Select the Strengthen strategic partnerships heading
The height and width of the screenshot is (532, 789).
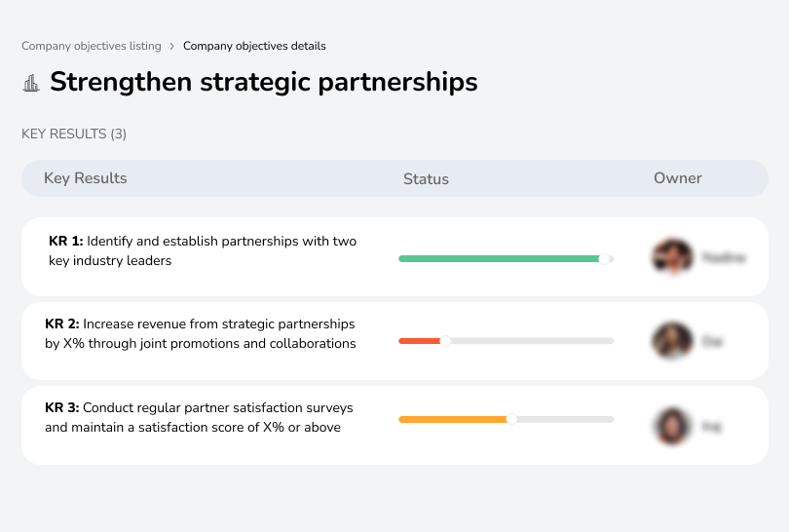(x=264, y=82)
